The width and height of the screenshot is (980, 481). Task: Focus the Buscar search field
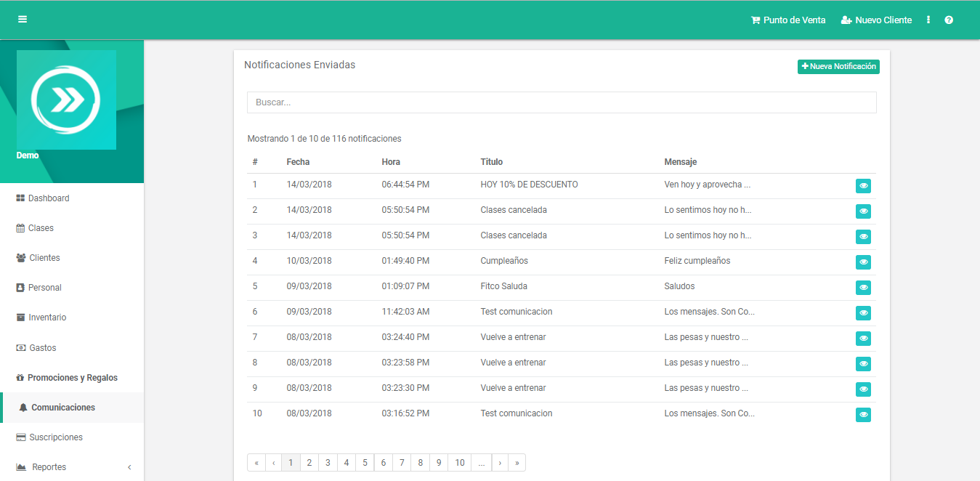coord(562,102)
